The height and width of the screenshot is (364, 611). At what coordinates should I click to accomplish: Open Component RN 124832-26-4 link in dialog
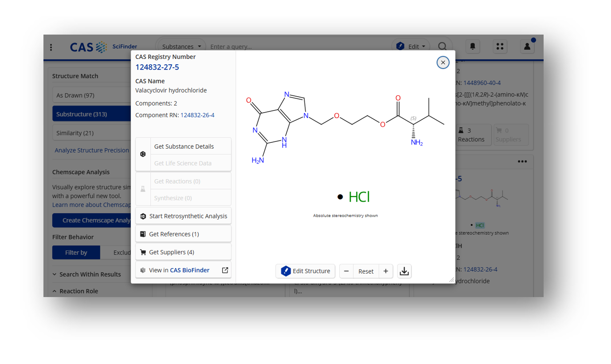pos(197,115)
